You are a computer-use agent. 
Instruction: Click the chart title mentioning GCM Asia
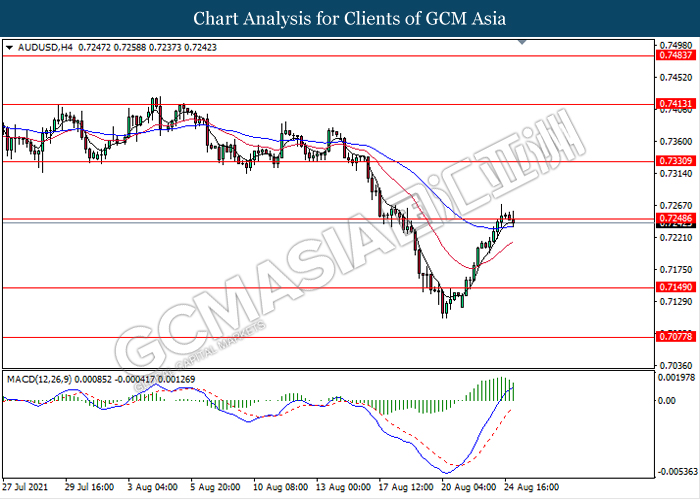pos(350,19)
